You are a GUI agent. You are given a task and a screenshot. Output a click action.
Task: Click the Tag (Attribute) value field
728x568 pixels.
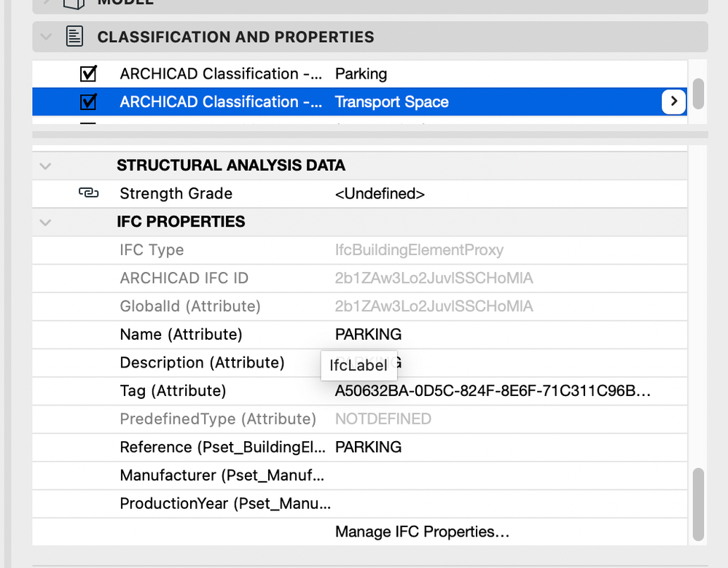492,391
